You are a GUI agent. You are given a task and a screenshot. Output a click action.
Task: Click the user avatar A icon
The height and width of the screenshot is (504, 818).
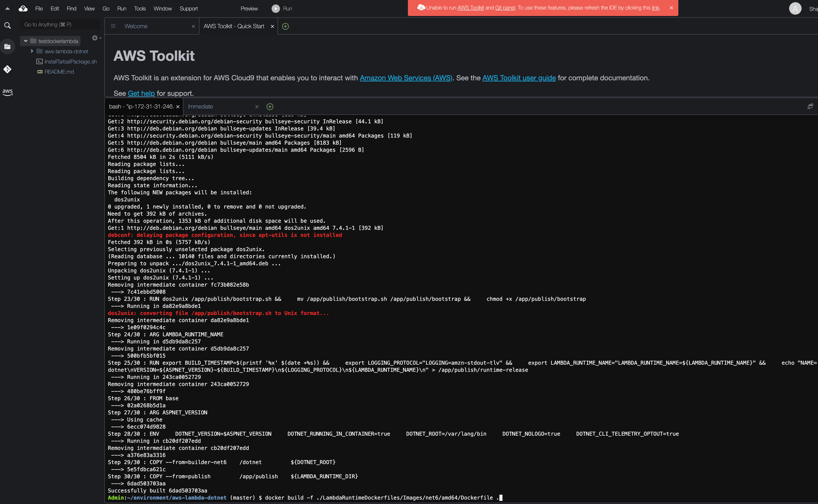(795, 9)
